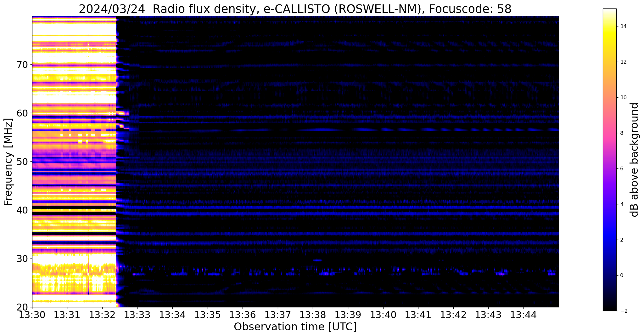The width and height of the screenshot is (644, 336).
Task: Click the colorbar tick label 8
Action: 622,133
